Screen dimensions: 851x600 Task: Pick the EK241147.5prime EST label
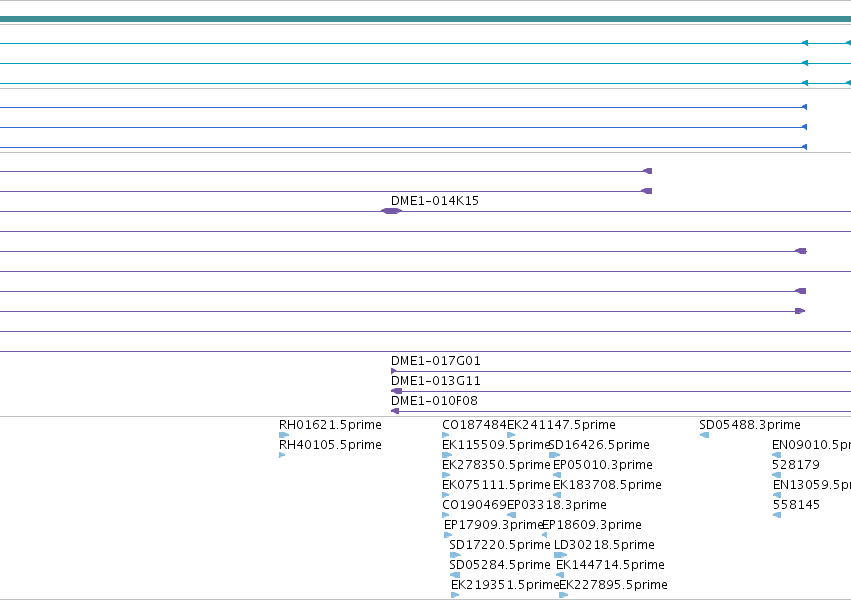(x=561, y=425)
